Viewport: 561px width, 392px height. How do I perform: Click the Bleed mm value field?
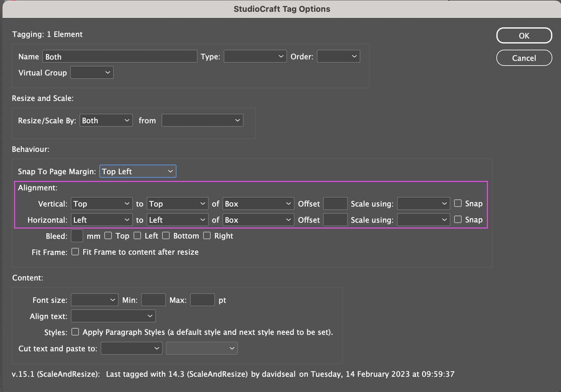pos(77,236)
